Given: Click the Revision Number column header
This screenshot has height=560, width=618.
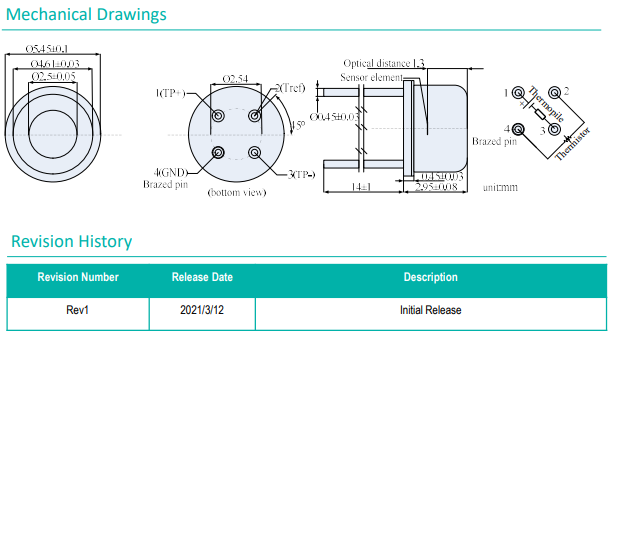Looking at the screenshot, I should pyautogui.click(x=78, y=278).
